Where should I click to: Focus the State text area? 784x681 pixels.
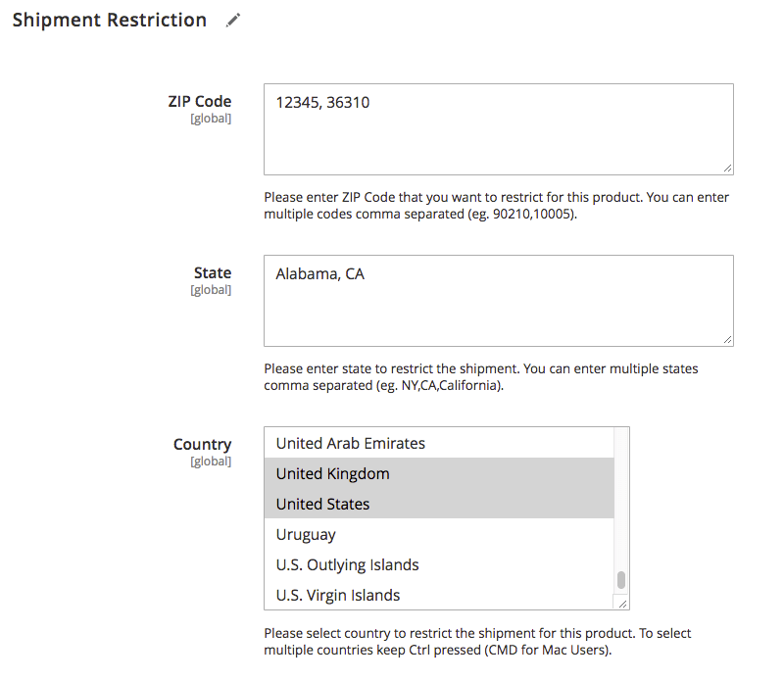click(x=498, y=300)
